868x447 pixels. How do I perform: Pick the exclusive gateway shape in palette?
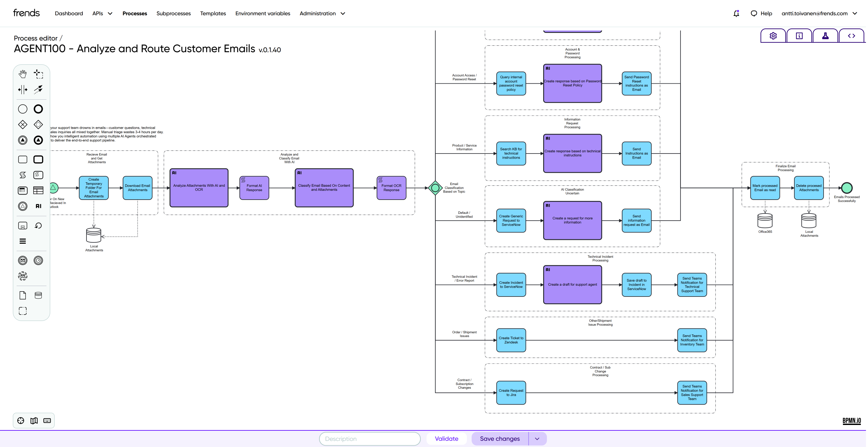[23, 125]
